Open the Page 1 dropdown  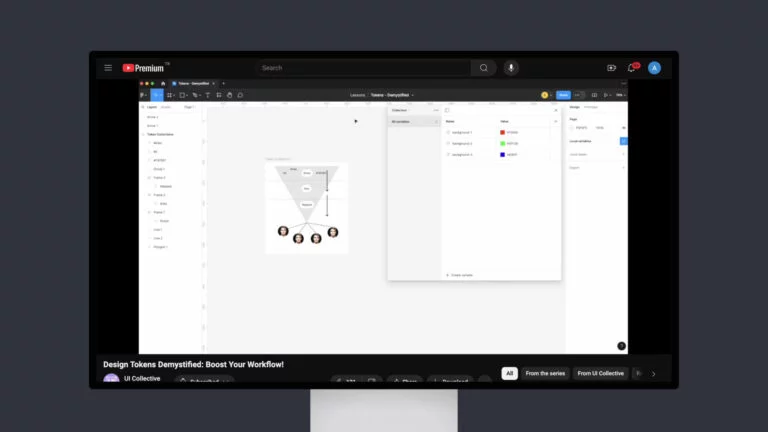click(x=190, y=107)
